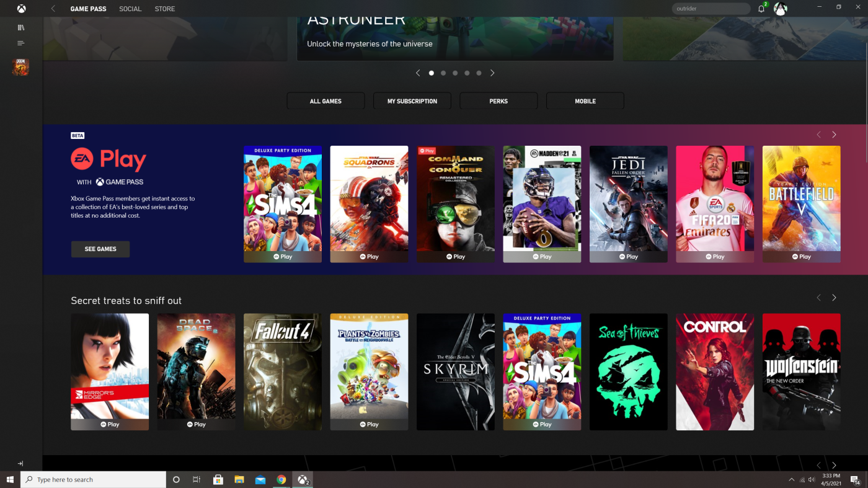
Task: Select the third carousel page dot
Action: coord(455,73)
